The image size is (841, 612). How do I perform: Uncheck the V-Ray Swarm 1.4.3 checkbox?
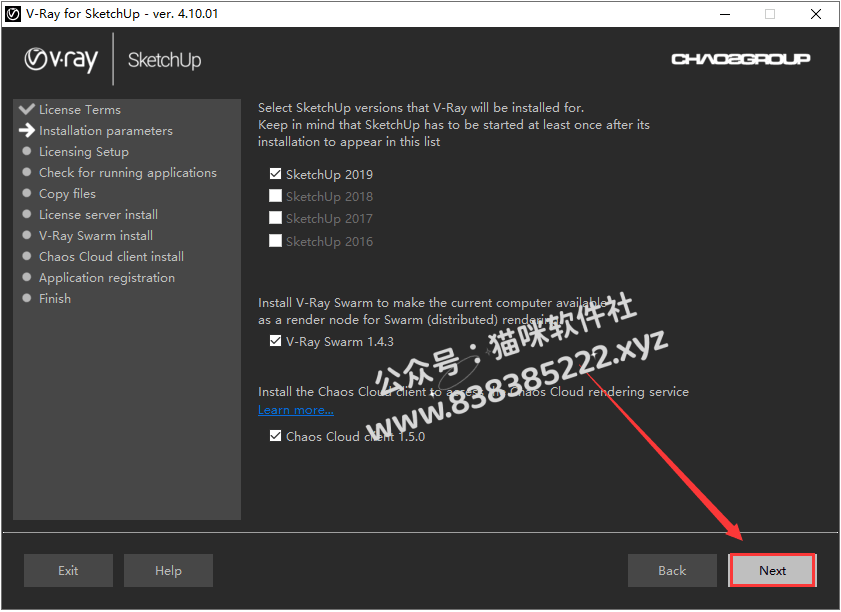point(275,342)
